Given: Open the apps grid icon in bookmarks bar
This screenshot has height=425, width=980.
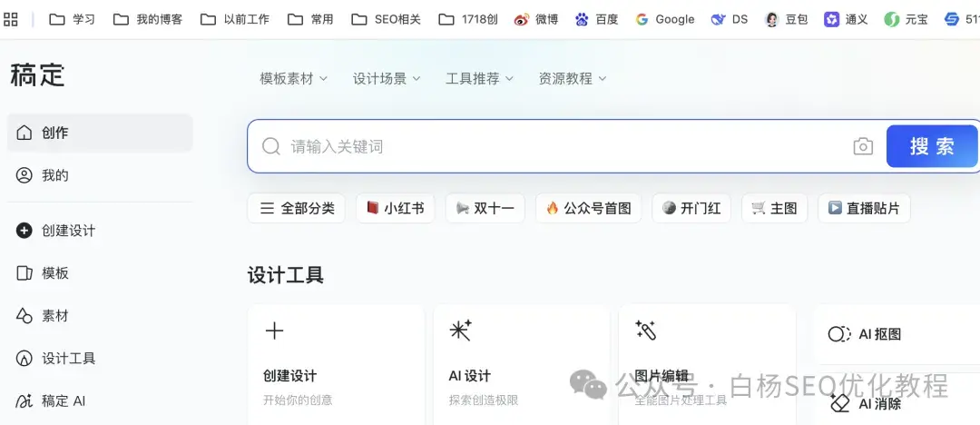Looking at the screenshot, I should coord(11,19).
